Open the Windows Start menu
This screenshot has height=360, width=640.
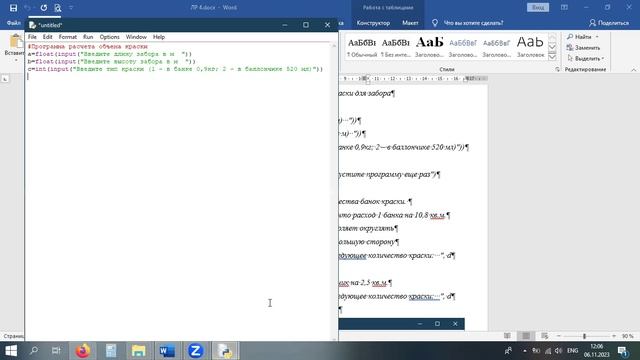coord(11,351)
